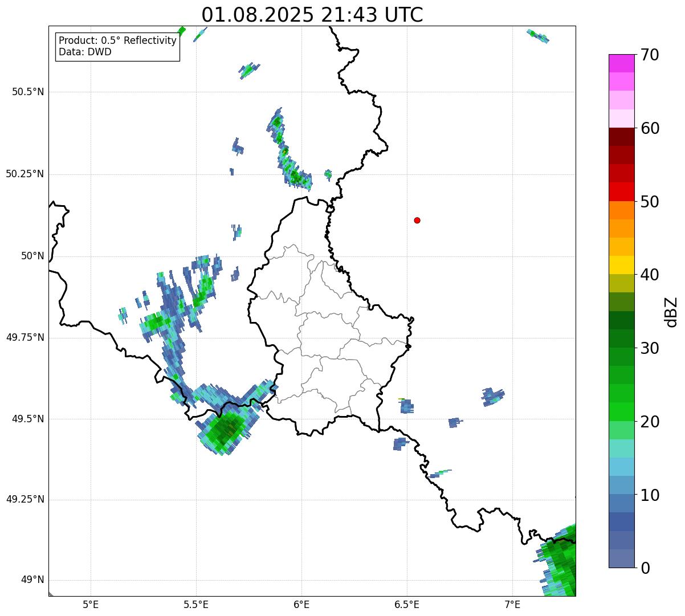
Task: Click the dBZ colorbar axis label
Action: click(672, 312)
